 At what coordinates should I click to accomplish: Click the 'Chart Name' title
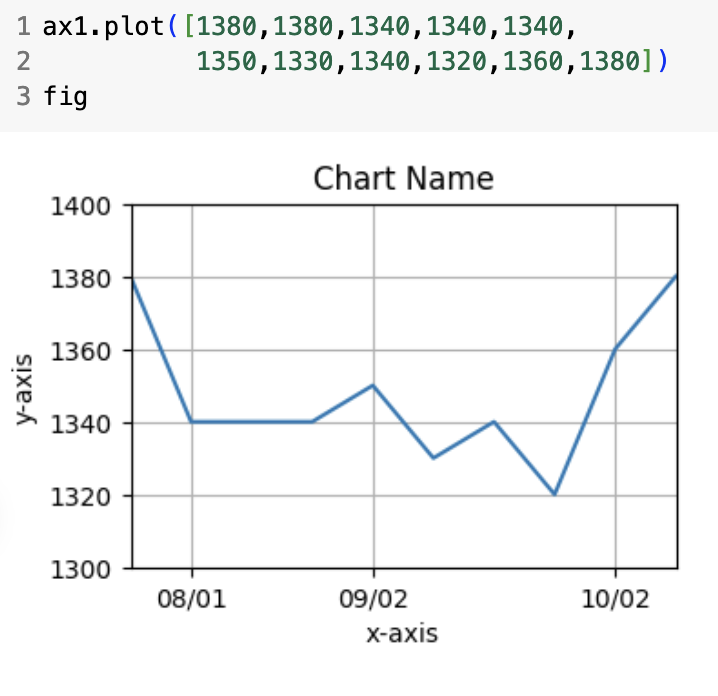403,178
